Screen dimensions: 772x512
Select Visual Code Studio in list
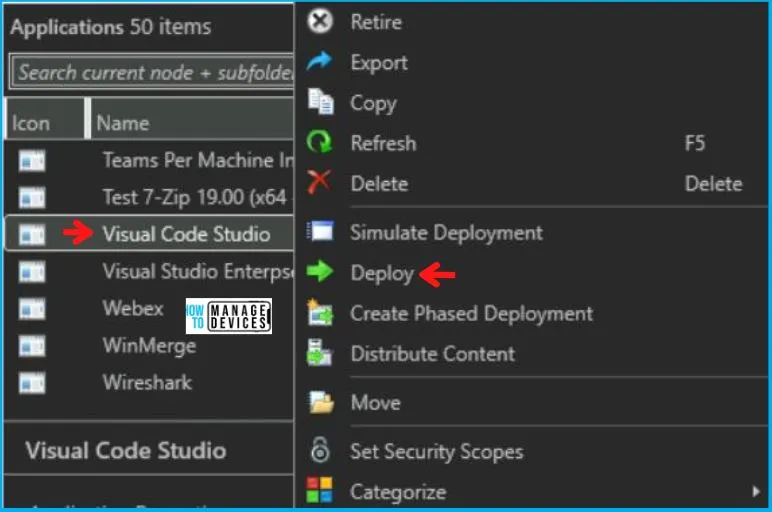[x=149, y=233]
